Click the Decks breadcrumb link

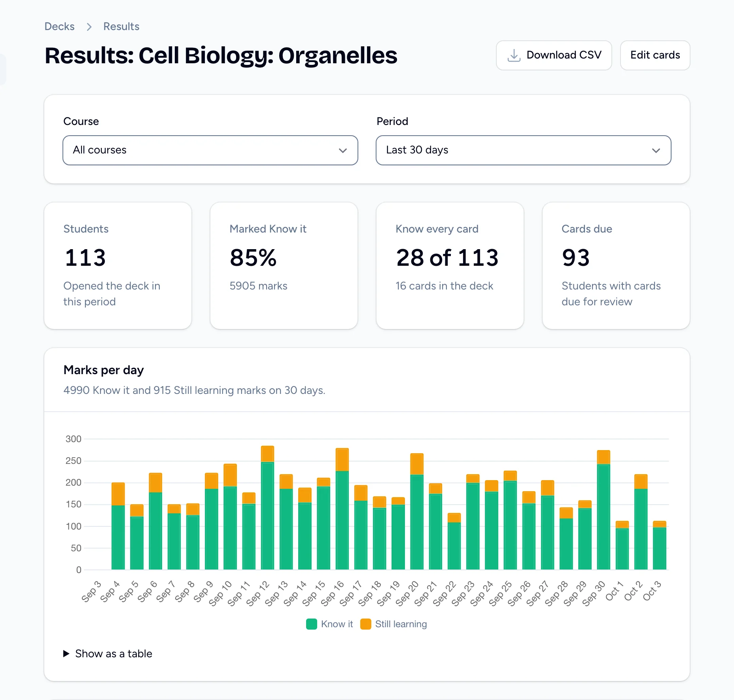point(59,26)
